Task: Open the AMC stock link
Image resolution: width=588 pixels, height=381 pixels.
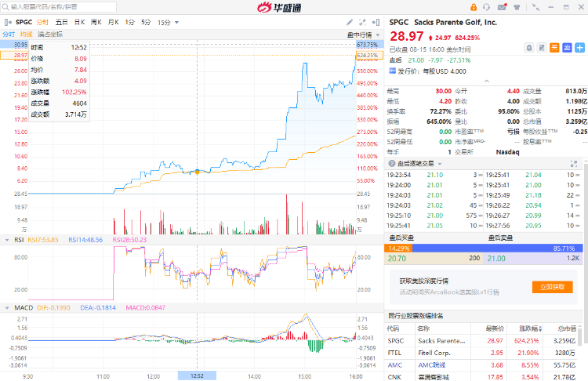Action: pyautogui.click(x=395, y=365)
